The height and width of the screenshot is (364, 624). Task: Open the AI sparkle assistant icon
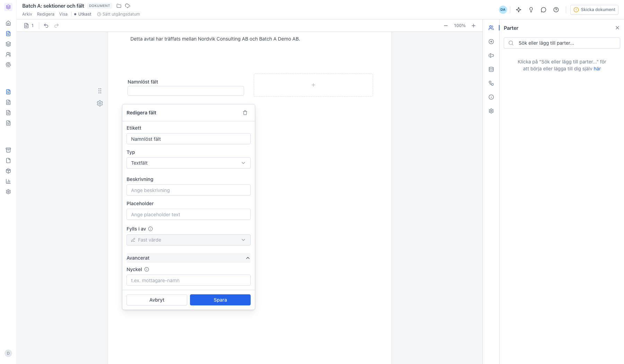click(519, 10)
